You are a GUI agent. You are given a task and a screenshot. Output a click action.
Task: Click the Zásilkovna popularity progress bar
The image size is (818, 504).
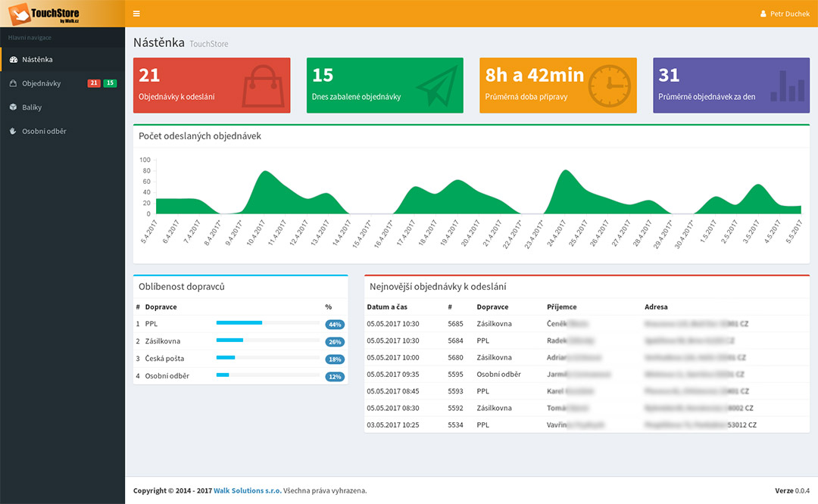click(268, 340)
